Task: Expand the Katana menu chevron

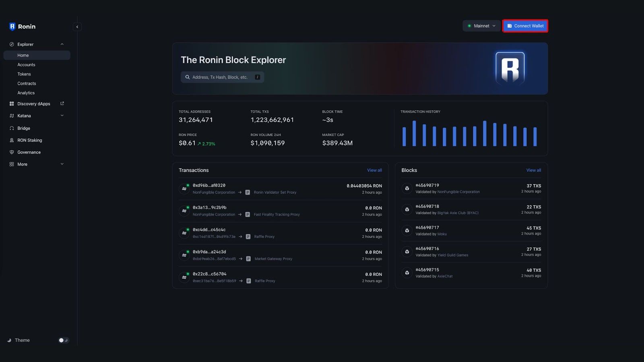Action: [x=62, y=116]
